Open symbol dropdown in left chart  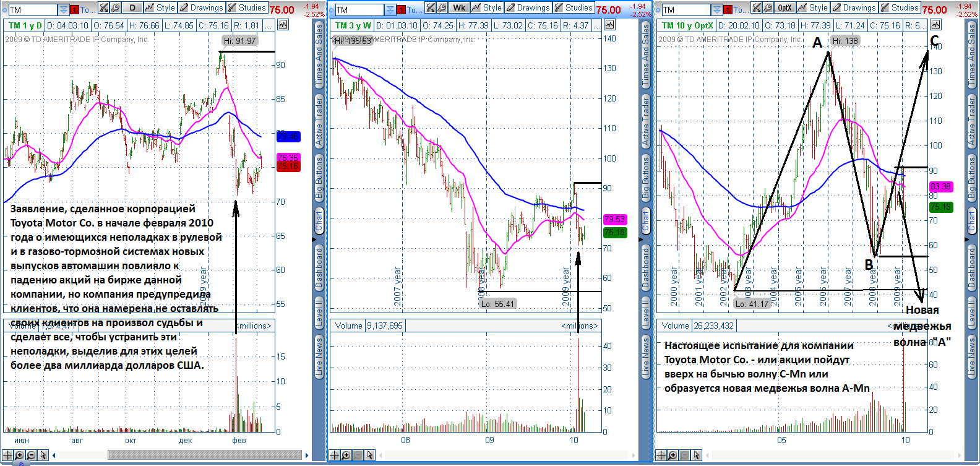coord(64,10)
